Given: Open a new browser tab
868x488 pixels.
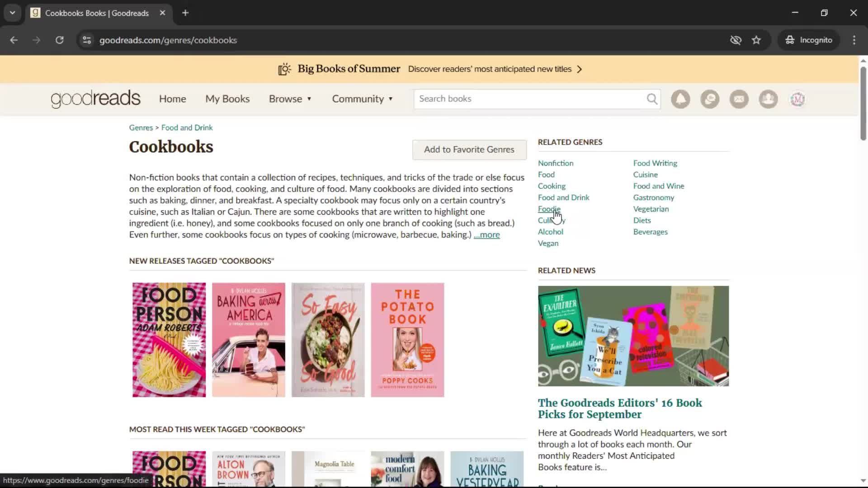Looking at the screenshot, I should (x=185, y=13).
